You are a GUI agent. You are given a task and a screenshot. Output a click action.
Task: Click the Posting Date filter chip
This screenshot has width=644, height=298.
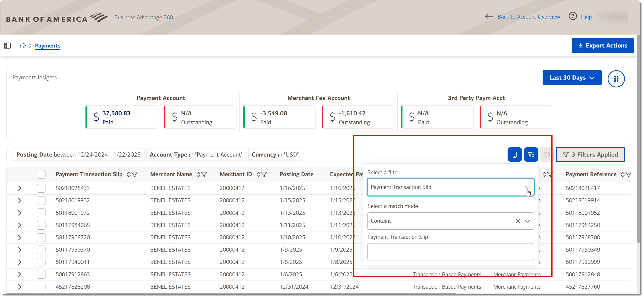point(78,154)
